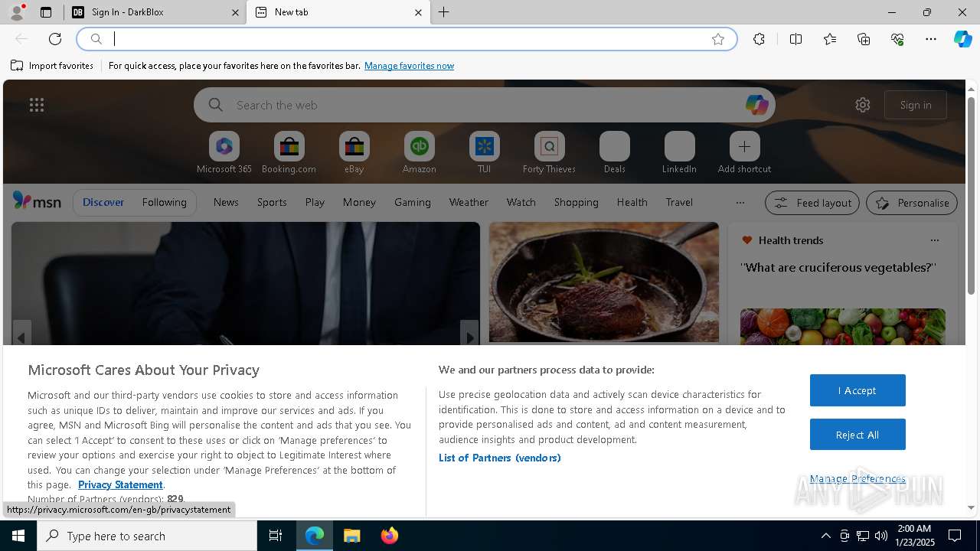The height and width of the screenshot is (551, 980).
Task: Open the tab actions menu icon
Action: point(46,12)
